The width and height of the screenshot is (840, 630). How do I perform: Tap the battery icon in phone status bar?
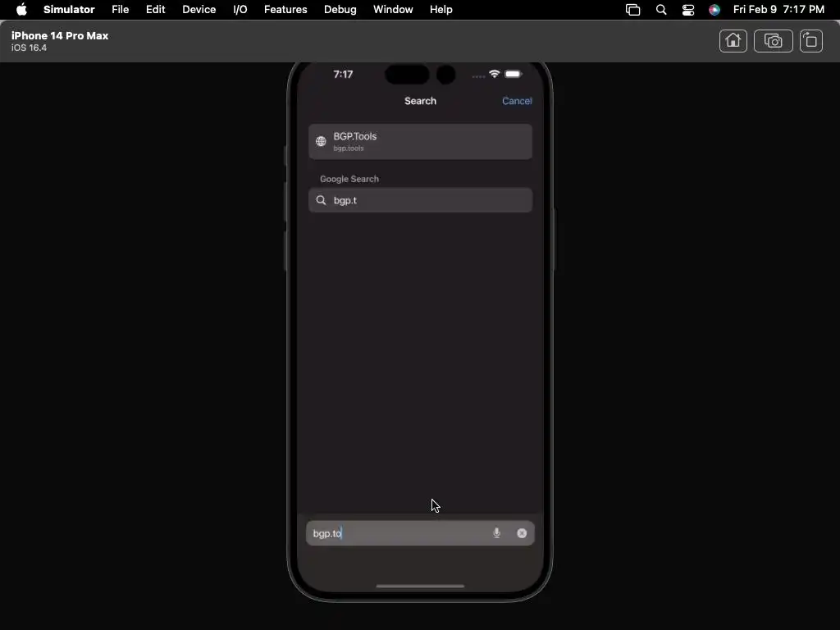tap(514, 74)
